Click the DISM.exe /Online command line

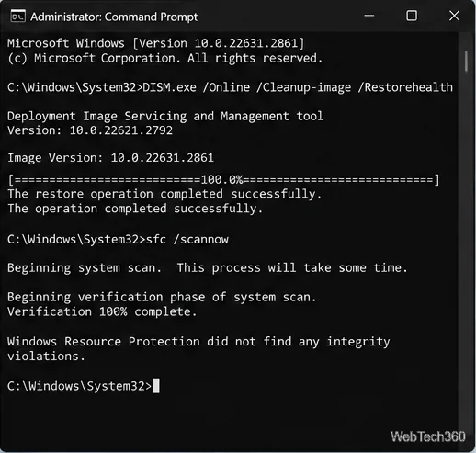coord(230,87)
